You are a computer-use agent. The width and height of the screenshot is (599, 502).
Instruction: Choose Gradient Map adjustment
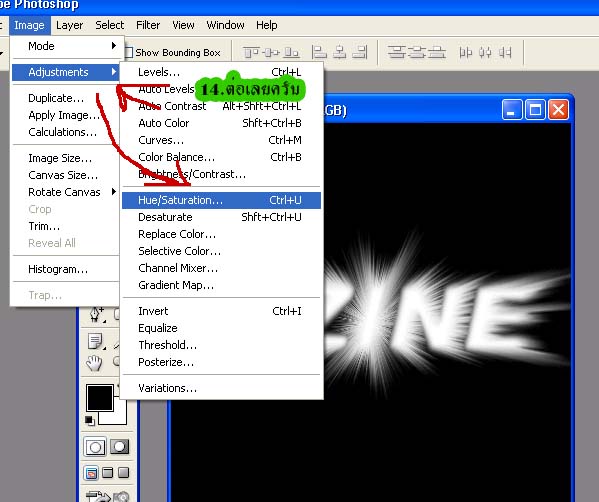click(221, 285)
